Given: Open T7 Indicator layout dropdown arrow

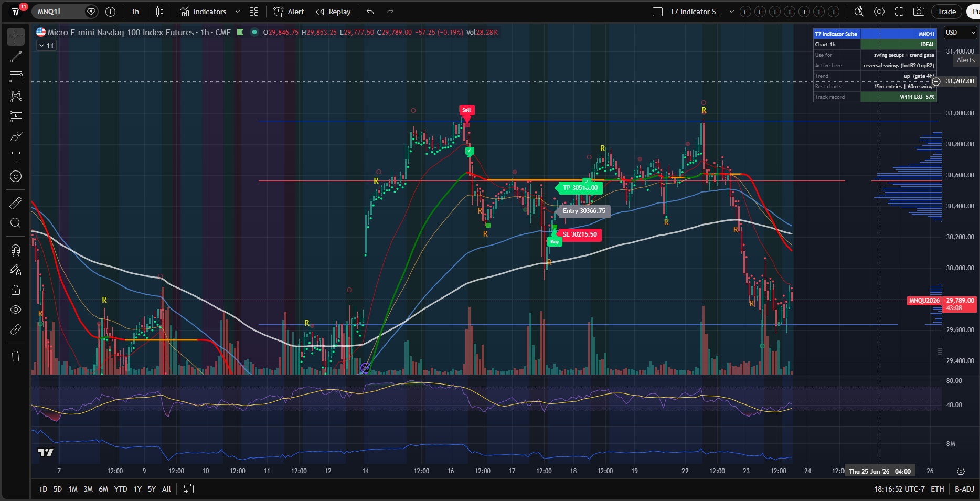Looking at the screenshot, I should click(x=732, y=12).
